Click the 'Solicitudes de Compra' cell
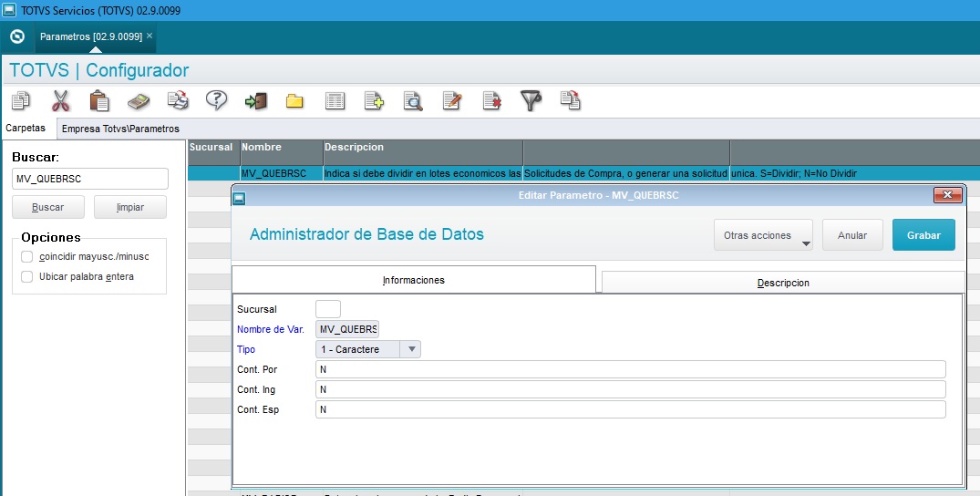Viewport: 980px width, 496px height. point(626,173)
